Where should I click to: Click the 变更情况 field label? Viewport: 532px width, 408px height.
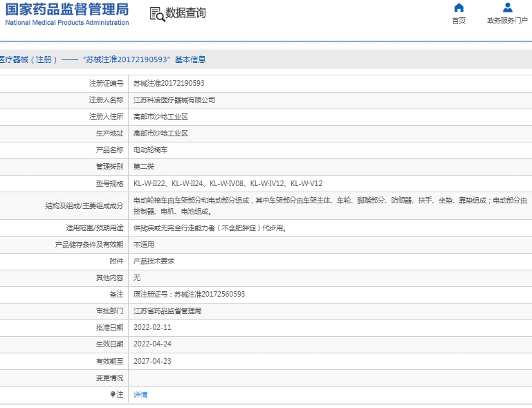[x=109, y=378]
